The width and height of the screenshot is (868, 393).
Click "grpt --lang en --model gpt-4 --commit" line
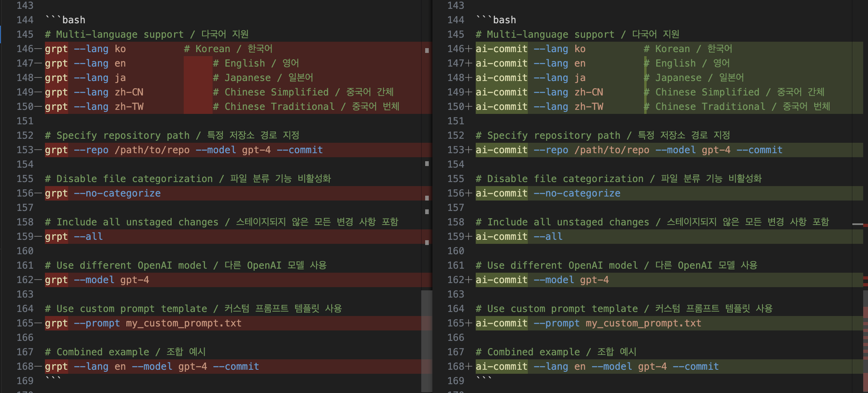pos(152,367)
